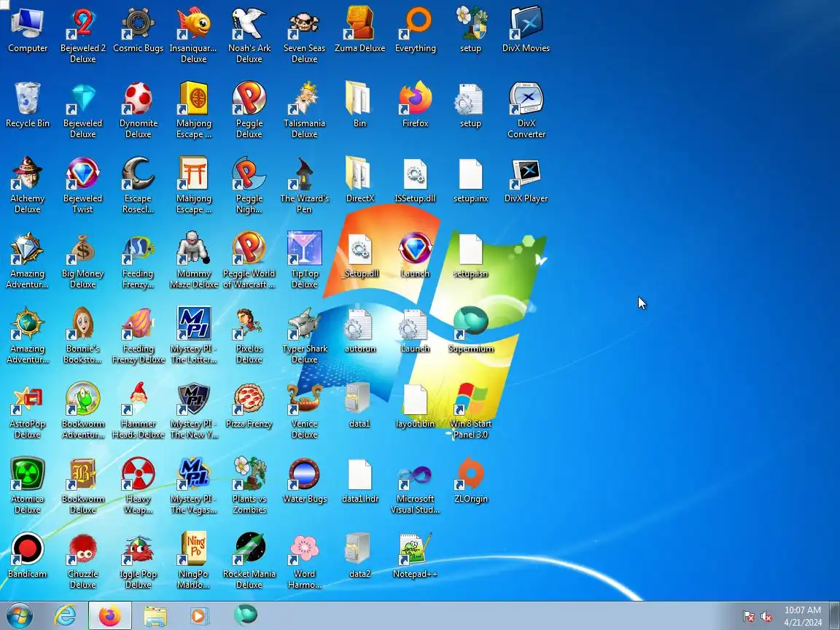The width and height of the screenshot is (840, 630).
Task: Select Mystery PI The Lottery icon
Action: [x=193, y=324]
